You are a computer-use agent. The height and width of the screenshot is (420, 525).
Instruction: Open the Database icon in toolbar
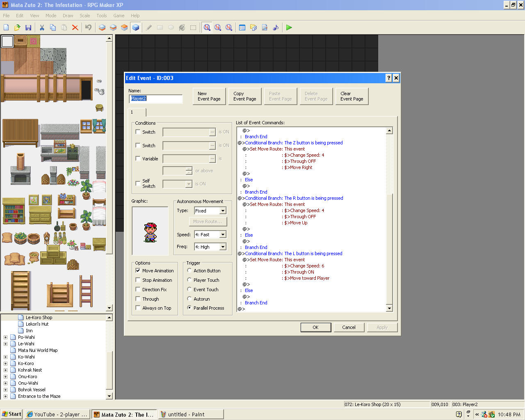(242, 27)
